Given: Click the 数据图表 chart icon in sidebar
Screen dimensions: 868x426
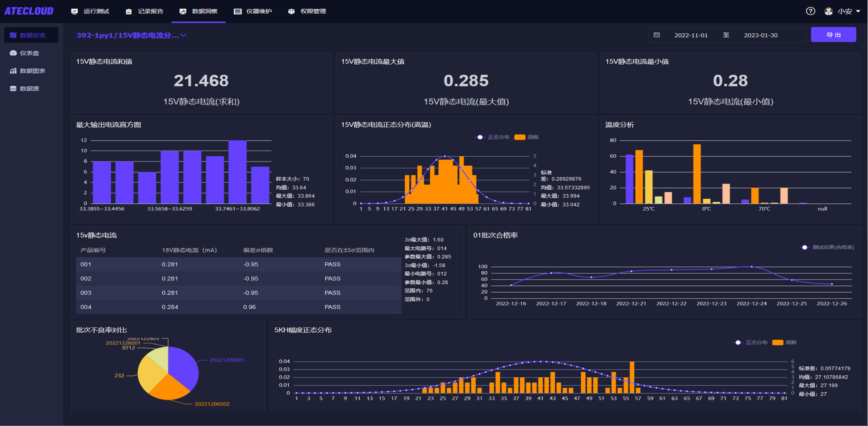Looking at the screenshot, I should [x=13, y=71].
